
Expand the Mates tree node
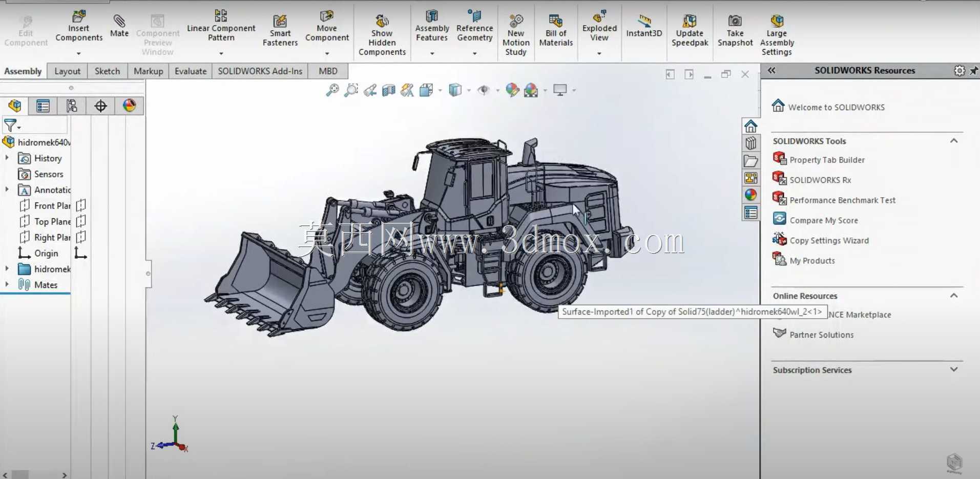[7, 284]
